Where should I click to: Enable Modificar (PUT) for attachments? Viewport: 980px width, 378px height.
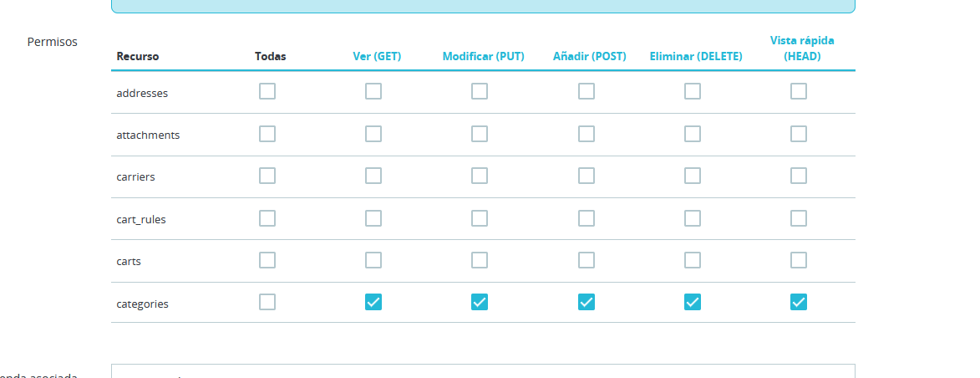480,134
